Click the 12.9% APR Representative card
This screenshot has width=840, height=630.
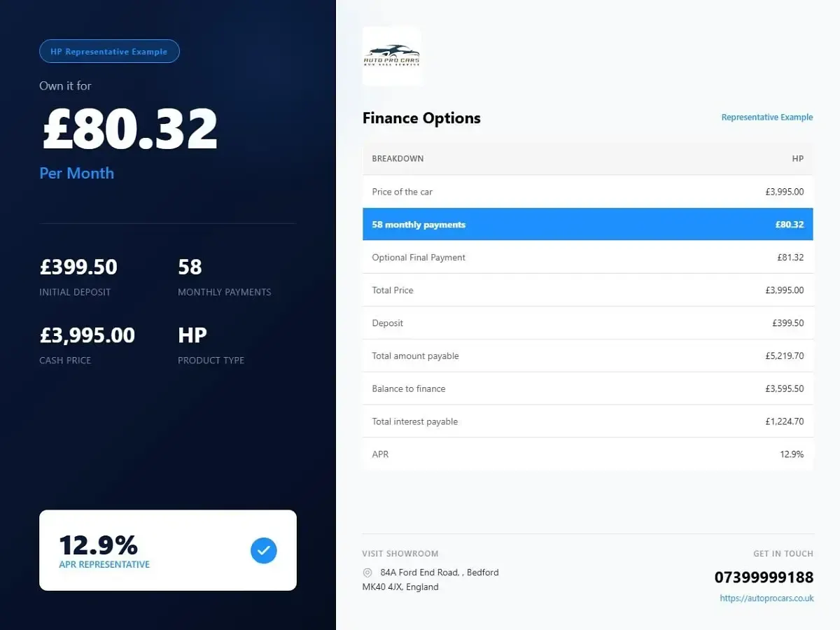coord(168,550)
